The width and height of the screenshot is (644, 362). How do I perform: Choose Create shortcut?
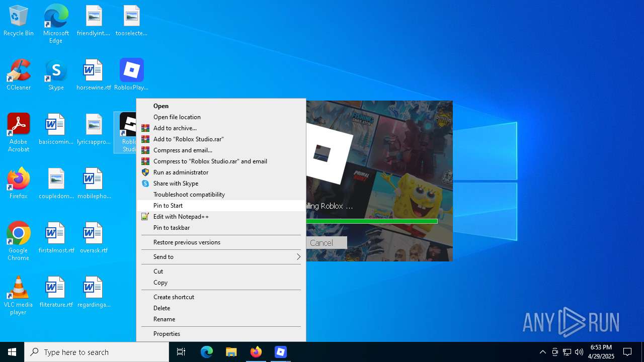(x=221, y=297)
